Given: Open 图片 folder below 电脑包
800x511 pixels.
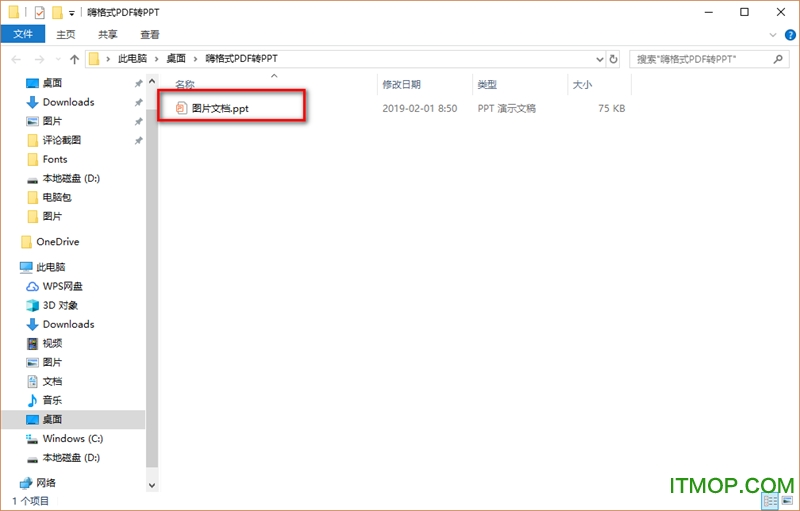Looking at the screenshot, I should pyautogui.click(x=52, y=216).
